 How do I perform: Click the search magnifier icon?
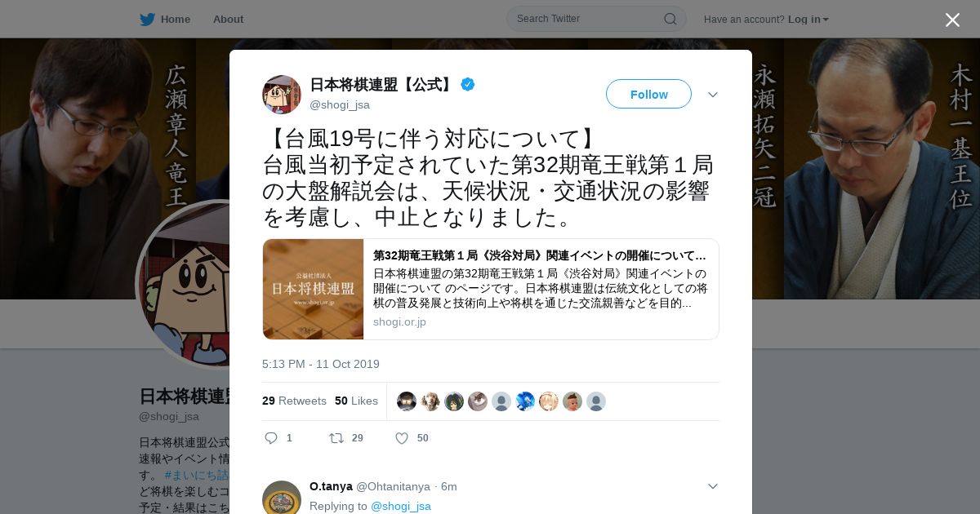coord(670,19)
